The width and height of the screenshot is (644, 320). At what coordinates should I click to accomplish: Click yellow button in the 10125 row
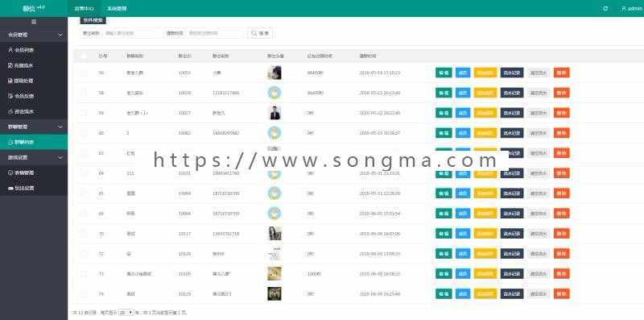point(485,254)
